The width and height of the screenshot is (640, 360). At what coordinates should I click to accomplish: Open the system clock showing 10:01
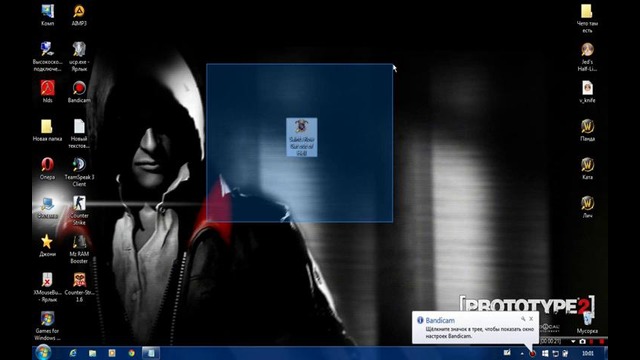tap(587, 353)
